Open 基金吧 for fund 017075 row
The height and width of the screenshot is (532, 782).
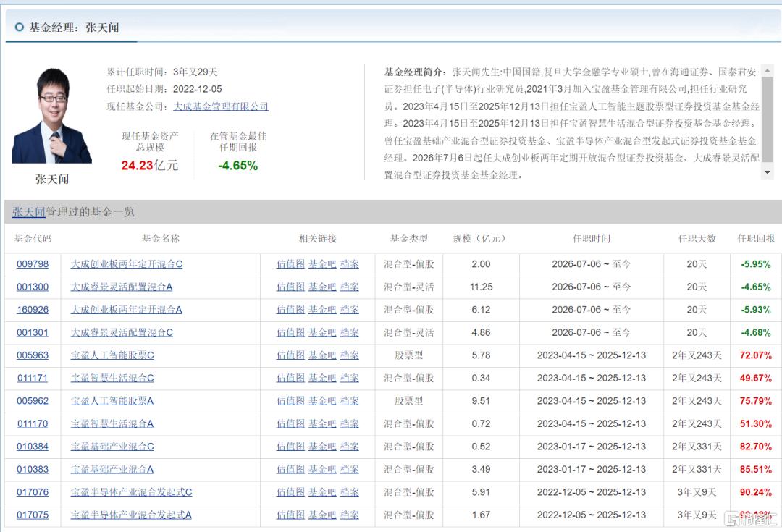(x=322, y=515)
